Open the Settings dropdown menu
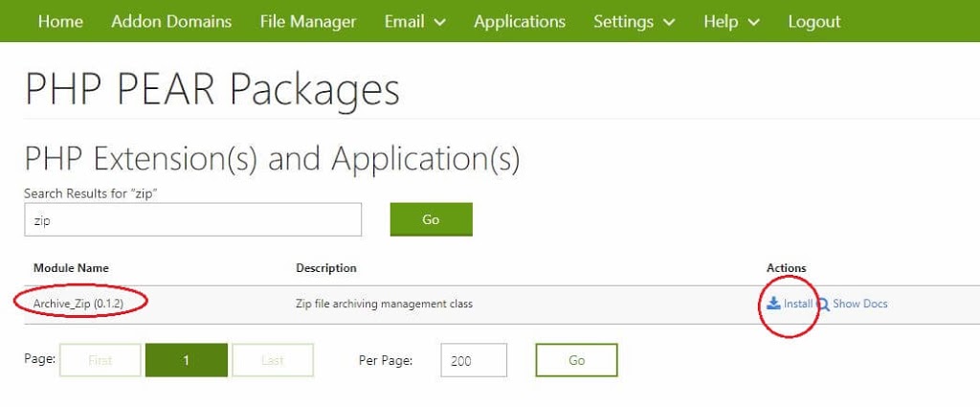980x407 pixels. click(x=634, y=21)
